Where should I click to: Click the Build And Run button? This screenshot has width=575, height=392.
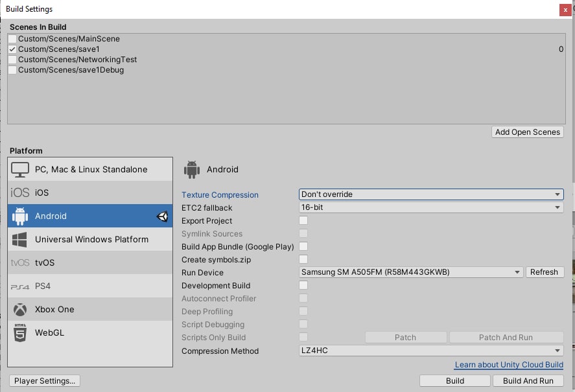pos(528,381)
